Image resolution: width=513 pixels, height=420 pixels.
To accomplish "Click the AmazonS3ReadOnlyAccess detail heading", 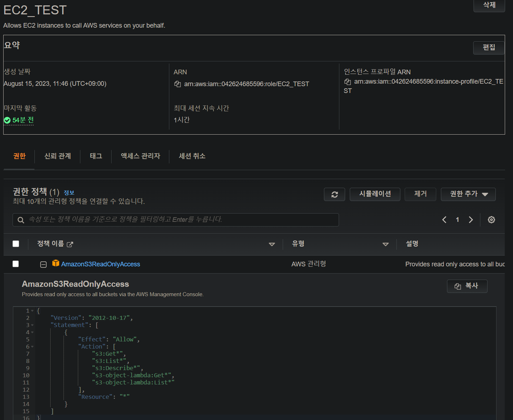I will click(x=75, y=284).
